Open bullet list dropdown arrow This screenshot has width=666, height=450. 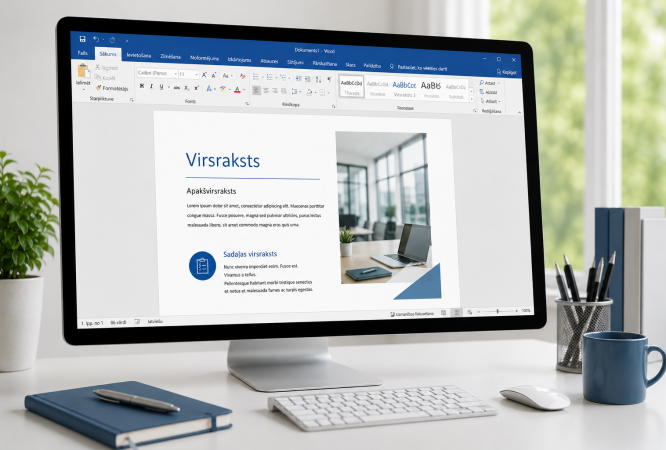[262, 77]
